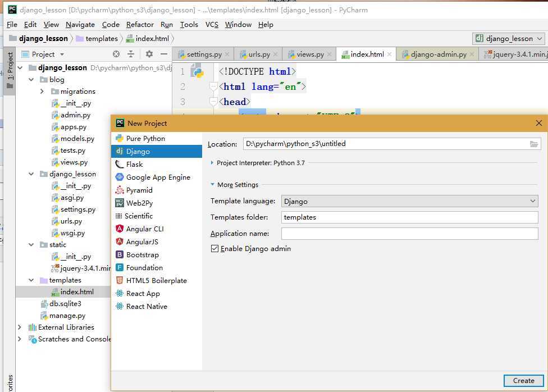Image resolution: width=548 pixels, height=392 pixels.
Task: Select db.sqlite3 file
Action: [x=61, y=304]
